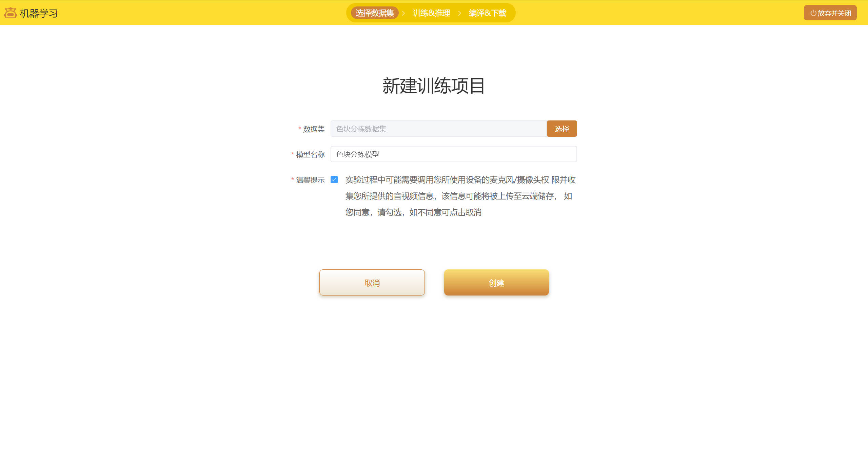The image size is (868, 457).
Task: Click the 模型名称 field label
Action: (310, 155)
